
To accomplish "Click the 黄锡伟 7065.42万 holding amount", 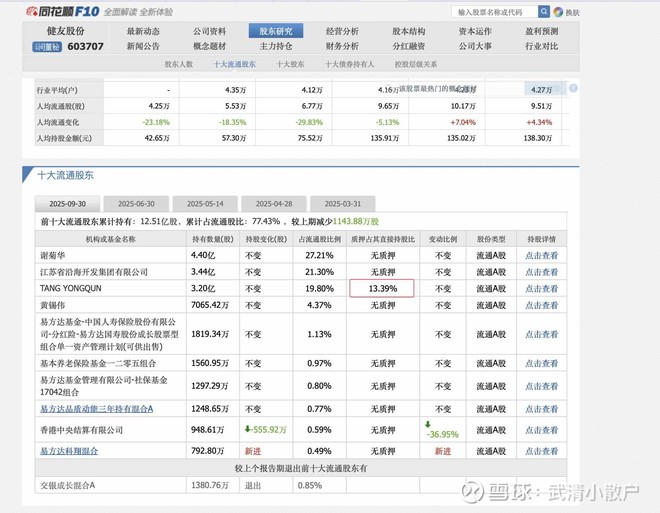I will (x=210, y=305).
